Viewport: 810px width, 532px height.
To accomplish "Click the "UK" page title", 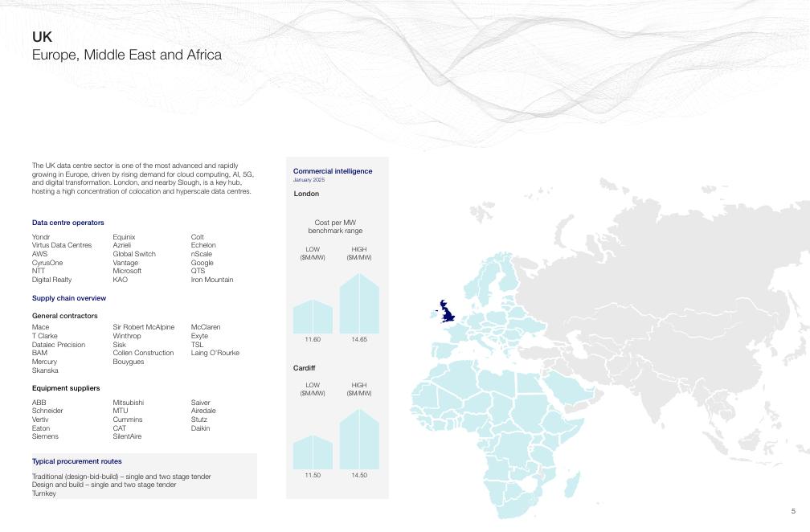I will (42, 36).
